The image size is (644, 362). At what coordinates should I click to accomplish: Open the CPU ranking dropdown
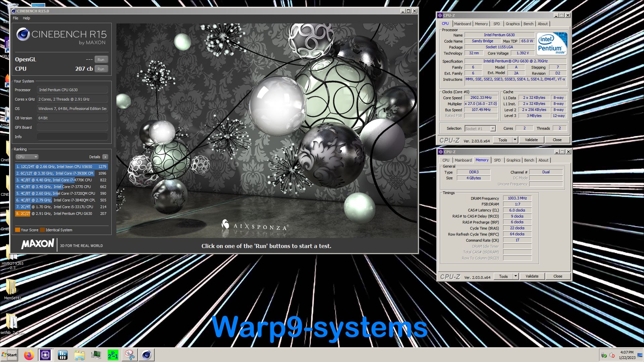[x=27, y=157]
